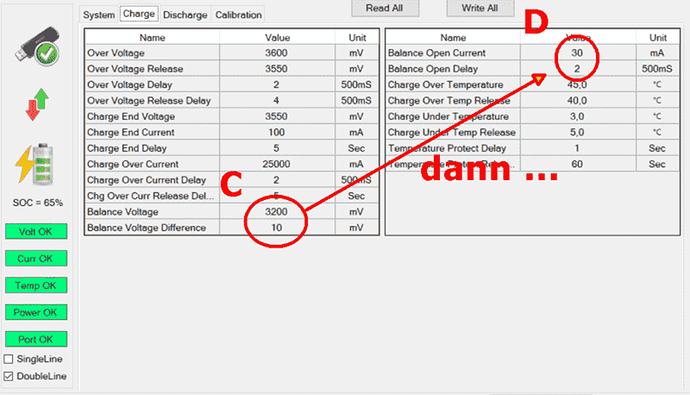Select the Charge Over Current Delay value 2
Screen dimensions: 690x395
[277, 180]
